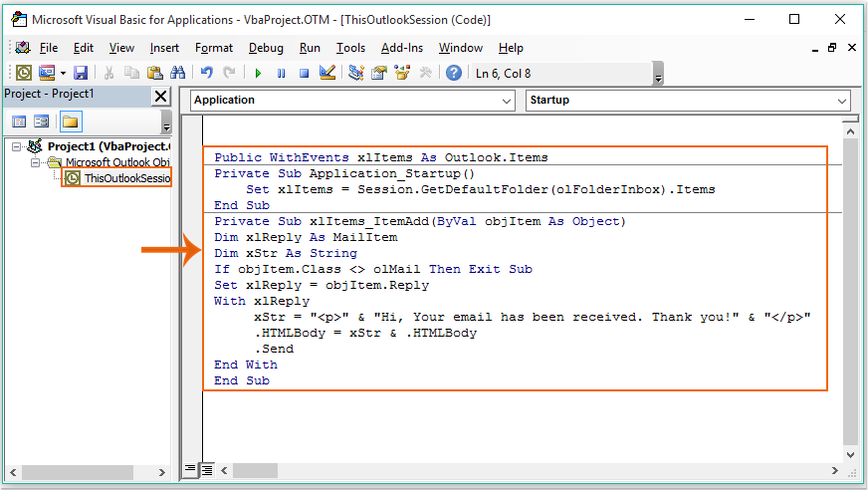Click the Undo arrow icon
Viewport: 868px width, 490px height.
(x=206, y=73)
